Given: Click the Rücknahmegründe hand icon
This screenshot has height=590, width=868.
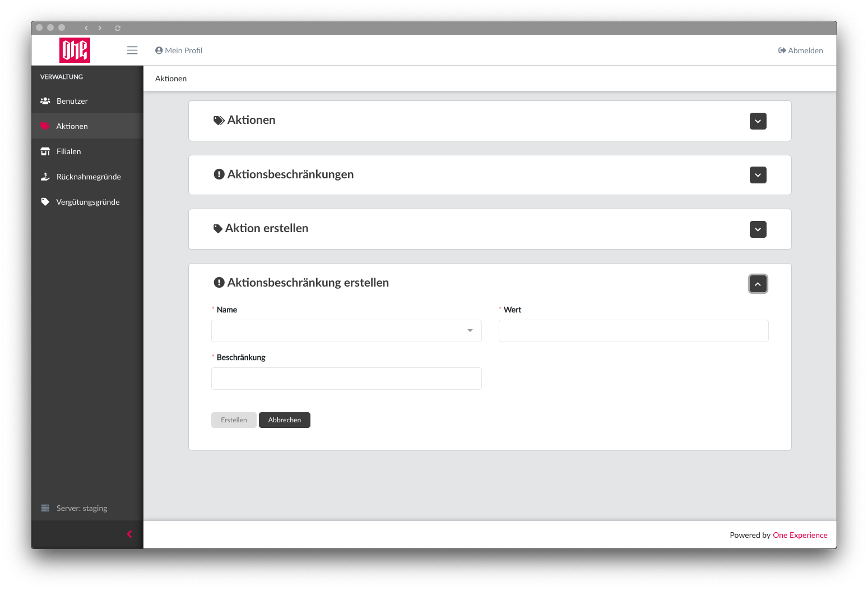Looking at the screenshot, I should 45,177.
